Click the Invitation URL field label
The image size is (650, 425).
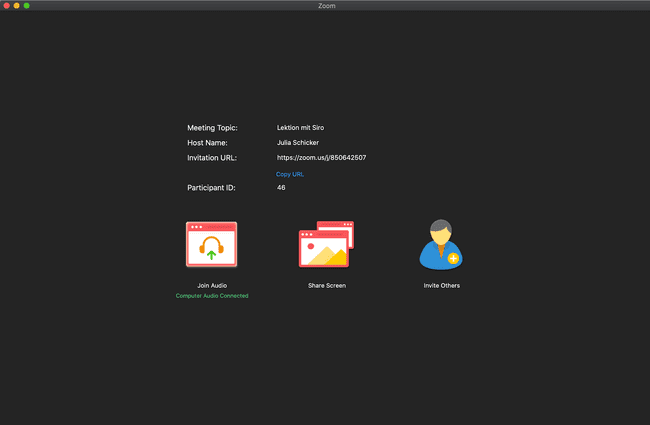pos(212,158)
